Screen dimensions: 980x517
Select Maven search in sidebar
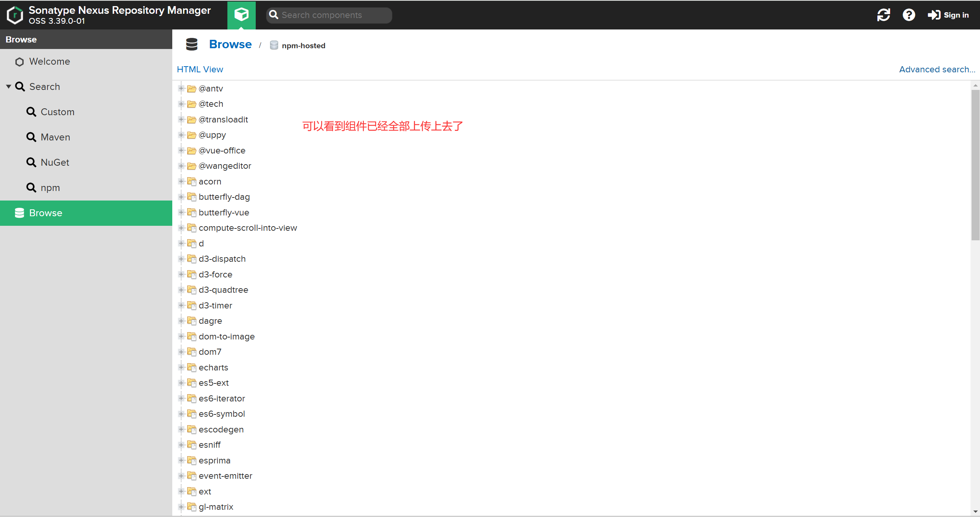[x=55, y=137]
